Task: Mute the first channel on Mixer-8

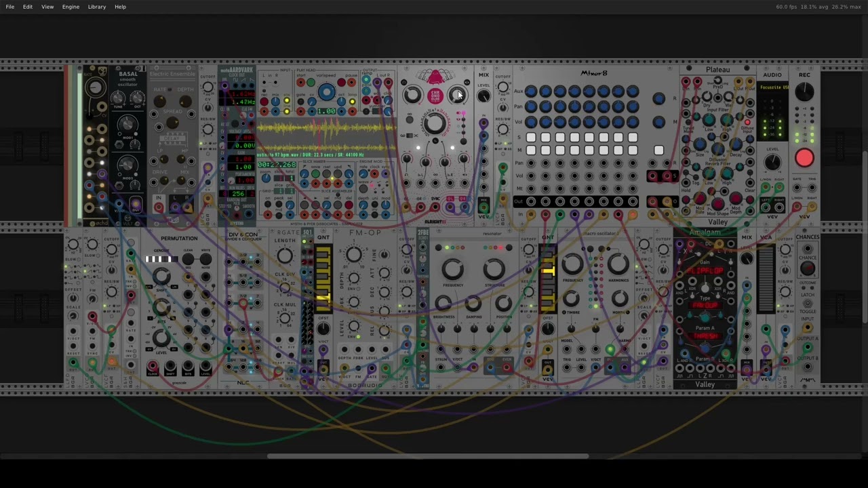Action: (531, 150)
